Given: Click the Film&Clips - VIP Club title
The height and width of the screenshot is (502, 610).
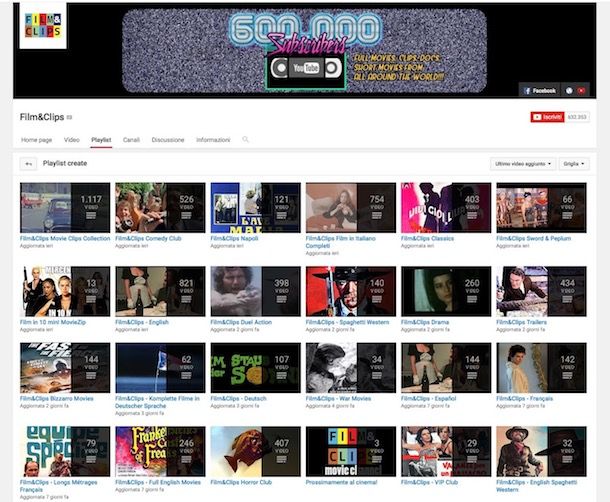Looking at the screenshot, I should coord(429,482).
